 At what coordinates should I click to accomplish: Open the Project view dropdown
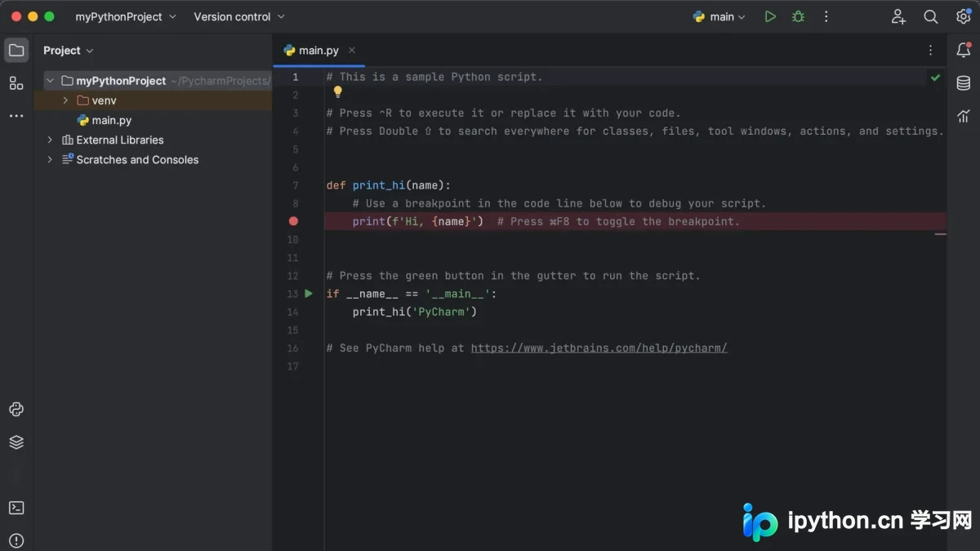(69, 51)
